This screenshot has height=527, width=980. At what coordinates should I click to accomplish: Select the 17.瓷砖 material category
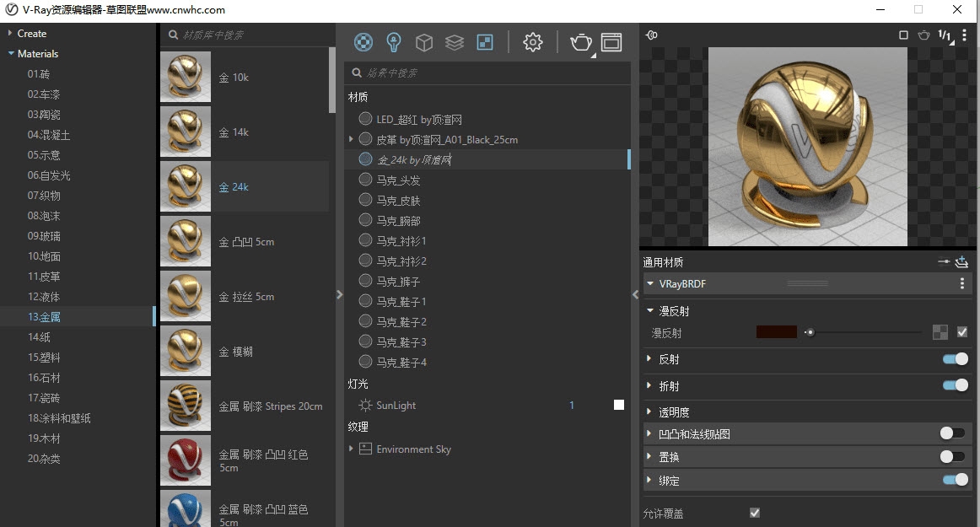44,398
